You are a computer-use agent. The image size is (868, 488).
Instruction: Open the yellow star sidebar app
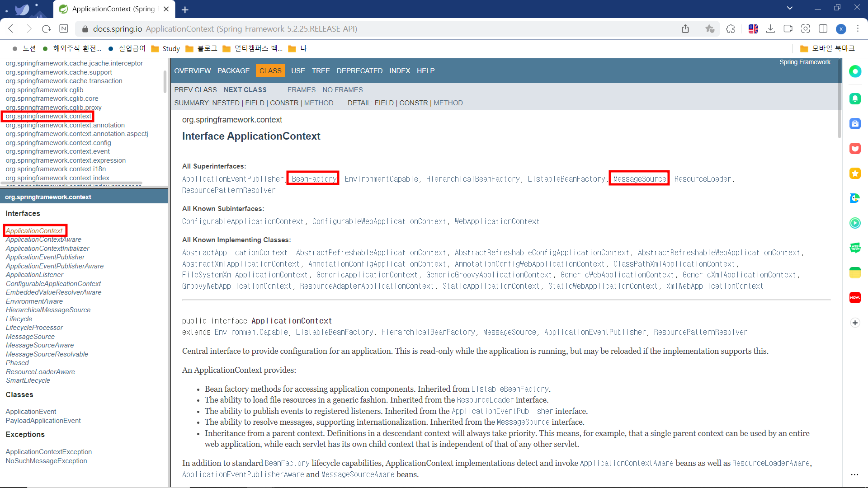click(x=855, y=173)
